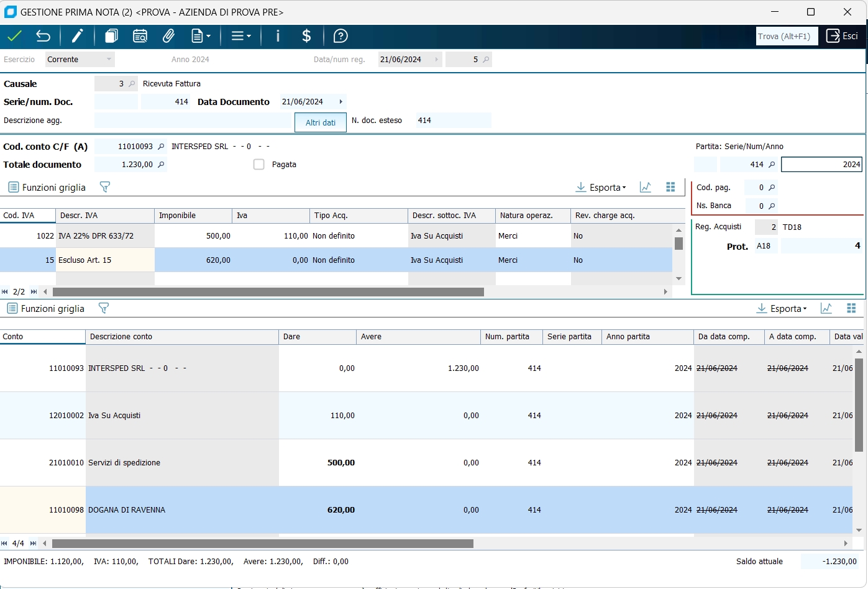Open Funzioni griglia menu of accounts grid
Image resolution: width=868 pixels, height=589 pixels.
tap(46, 309)
